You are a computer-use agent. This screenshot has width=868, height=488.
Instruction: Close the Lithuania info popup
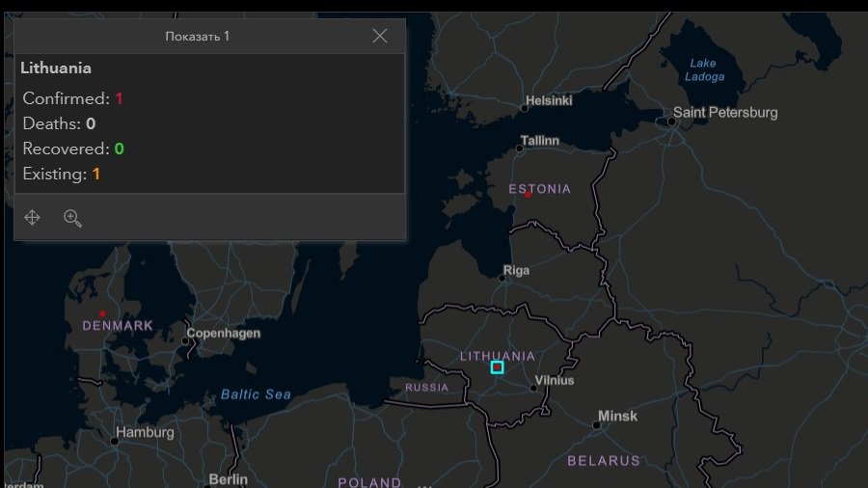(380, 36)
